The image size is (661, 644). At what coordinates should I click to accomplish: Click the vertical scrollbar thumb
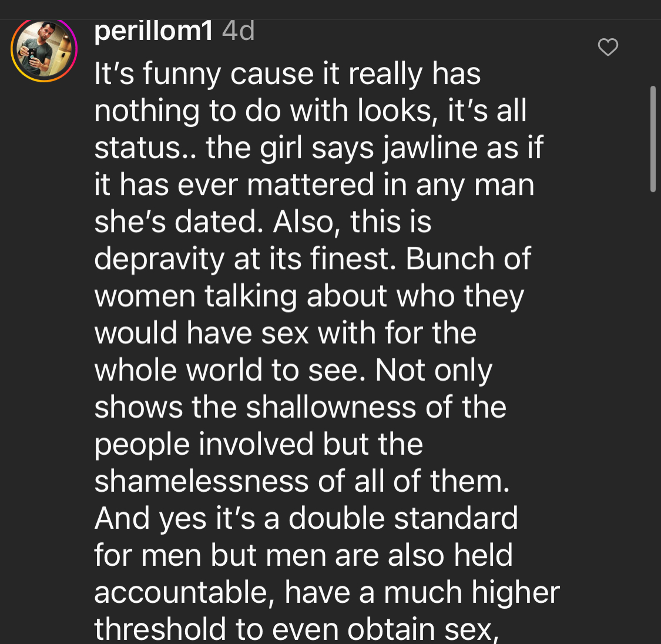click(652, 139)
